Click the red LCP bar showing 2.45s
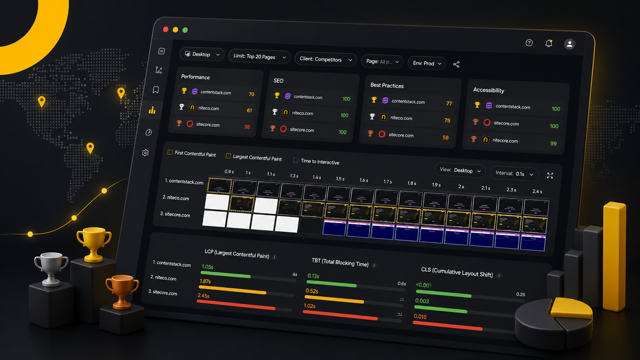The height and width of the screenshot is (360, 640). click(236, 304)
